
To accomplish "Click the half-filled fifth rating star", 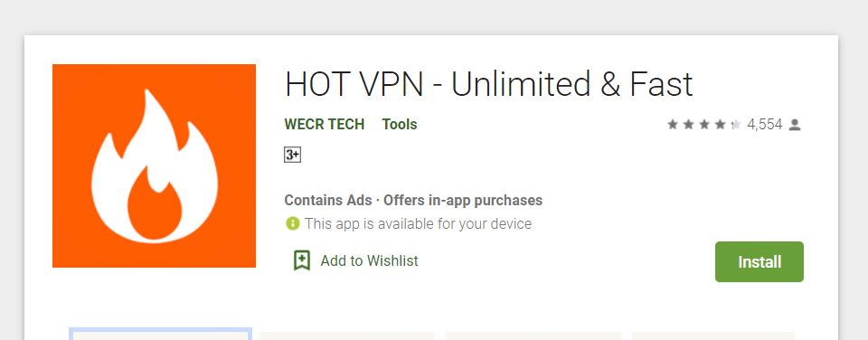I will coord(736,125).
